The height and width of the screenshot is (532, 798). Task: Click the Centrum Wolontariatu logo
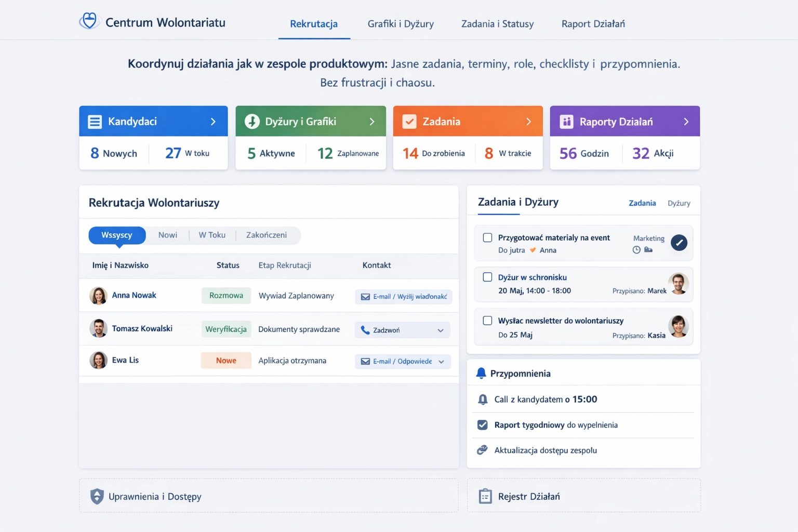152,22
